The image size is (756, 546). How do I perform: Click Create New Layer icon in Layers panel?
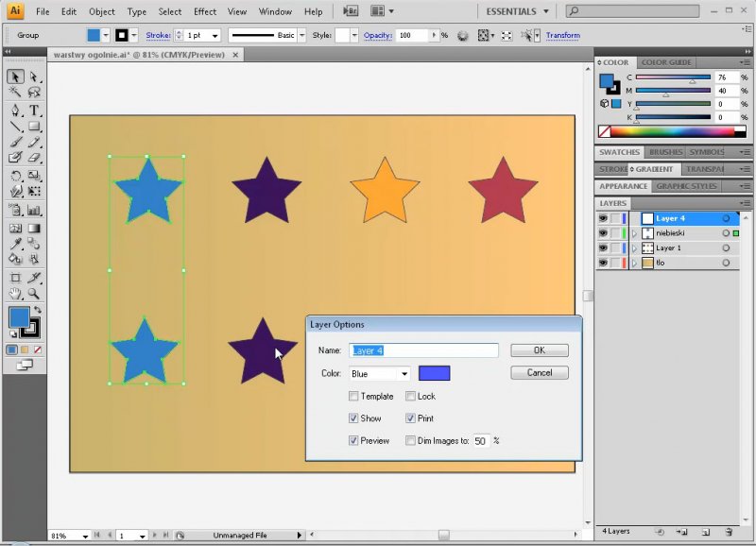click(x=705, y=534)
